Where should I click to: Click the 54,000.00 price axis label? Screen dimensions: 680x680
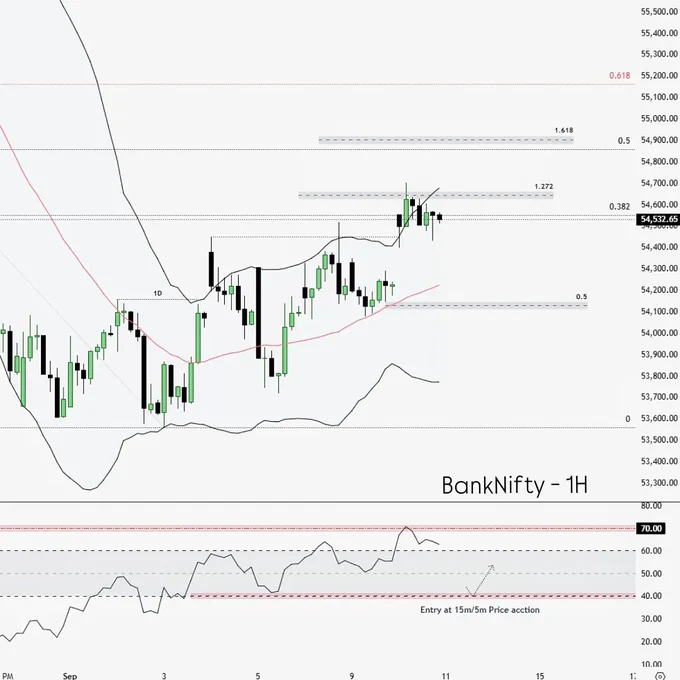659,333
